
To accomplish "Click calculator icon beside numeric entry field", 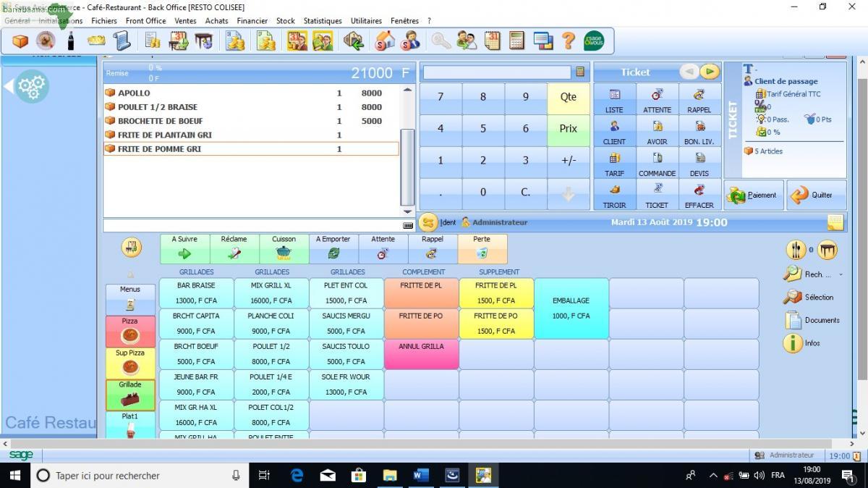I will [x=580, y=72].
